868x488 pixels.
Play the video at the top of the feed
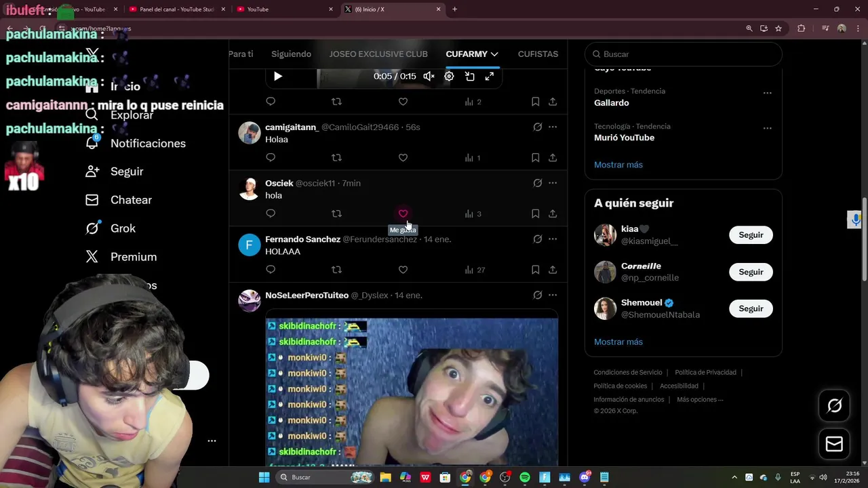tap(278, 77)
